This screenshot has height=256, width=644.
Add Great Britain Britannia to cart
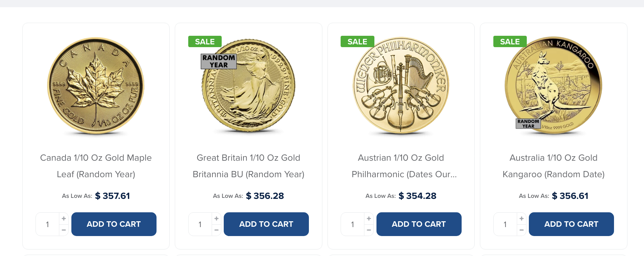pos(266,224)
